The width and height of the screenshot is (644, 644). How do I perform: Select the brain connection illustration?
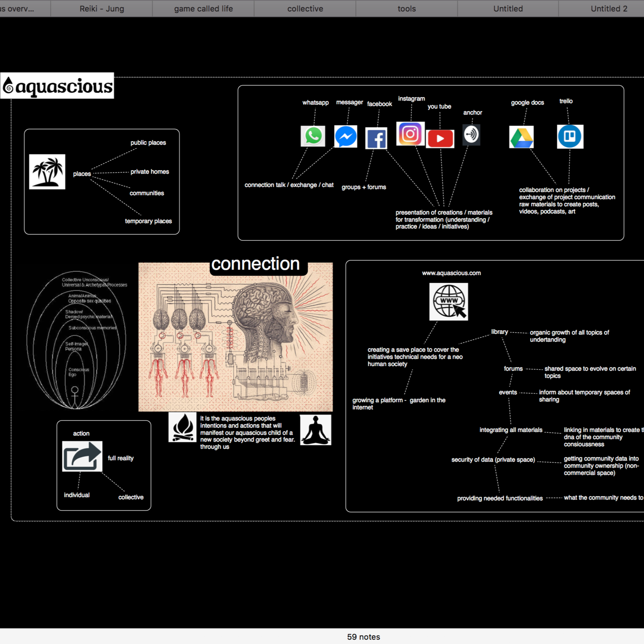point(236,337)
